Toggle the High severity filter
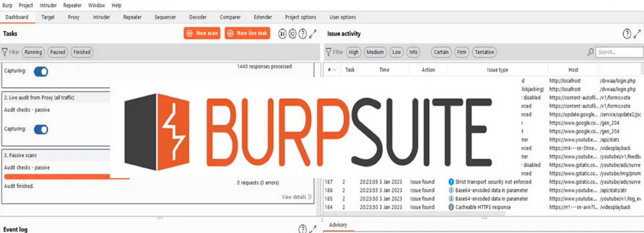 [x=354, y=52]
